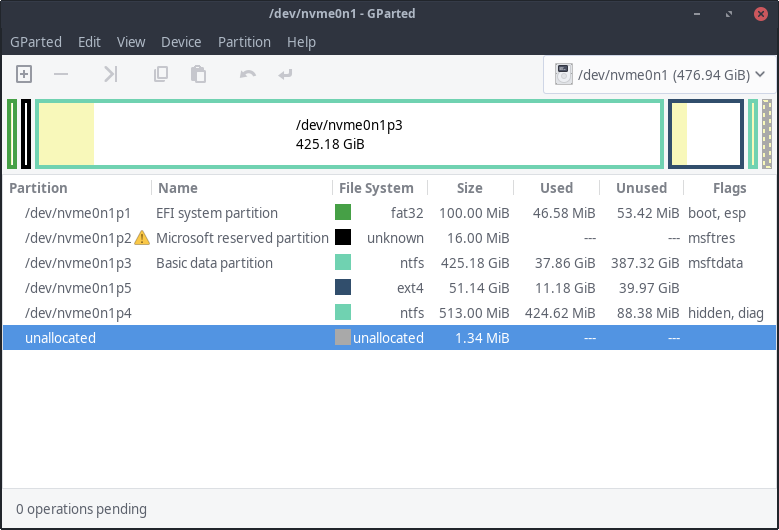
Task: Open the /dev/nvme0n1 device selector dropdown
Action: [x=660, y=75]
